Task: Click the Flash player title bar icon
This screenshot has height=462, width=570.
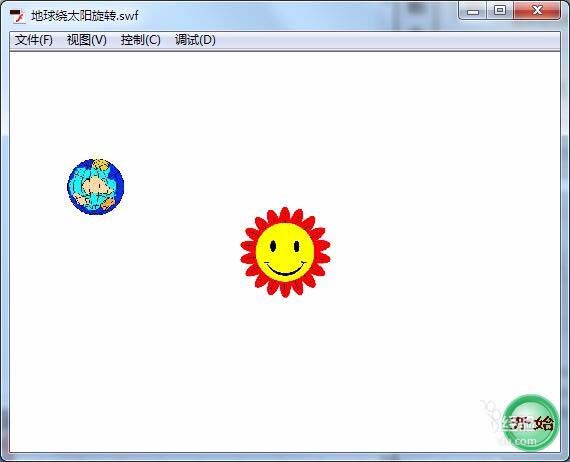Action: click(x=17, y=16)
